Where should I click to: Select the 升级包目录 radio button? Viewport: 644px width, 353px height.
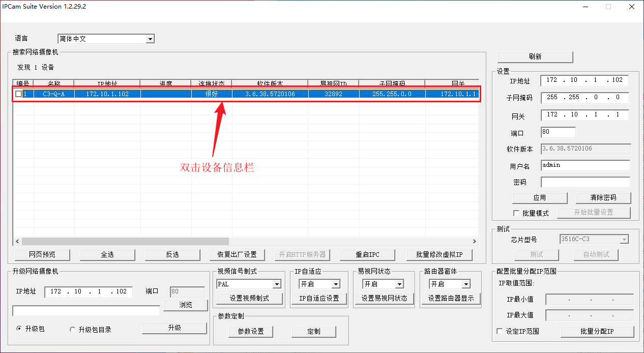point(72,329)
